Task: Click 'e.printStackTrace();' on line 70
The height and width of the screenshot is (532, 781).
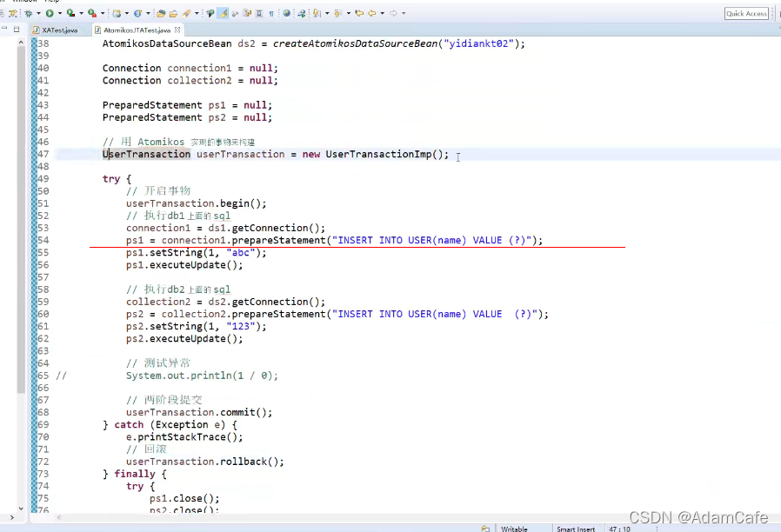Action: [x=184, y=437]
